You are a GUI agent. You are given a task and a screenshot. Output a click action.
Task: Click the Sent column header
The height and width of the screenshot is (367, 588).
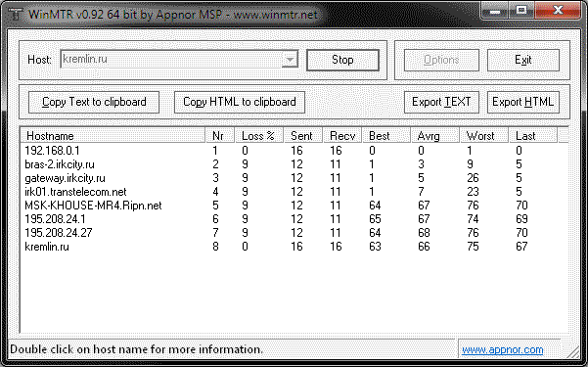click(303, 135)
